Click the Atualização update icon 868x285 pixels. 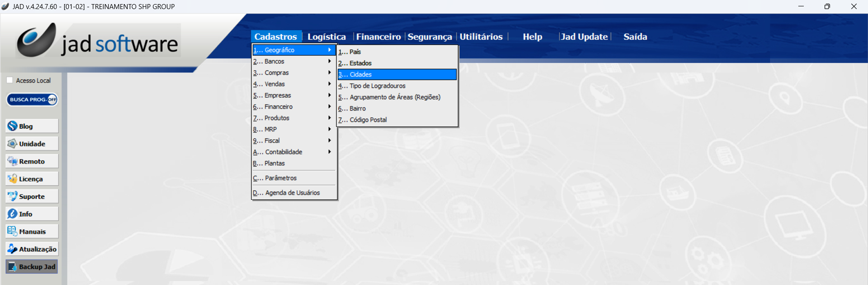coord(13,249)
